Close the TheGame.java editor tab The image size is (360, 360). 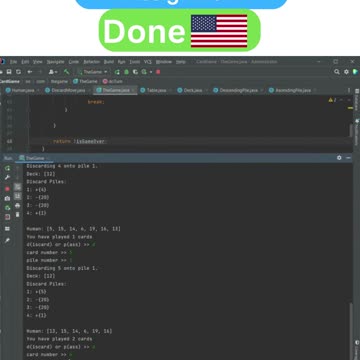pyautogui.click(x=133, y=90)
